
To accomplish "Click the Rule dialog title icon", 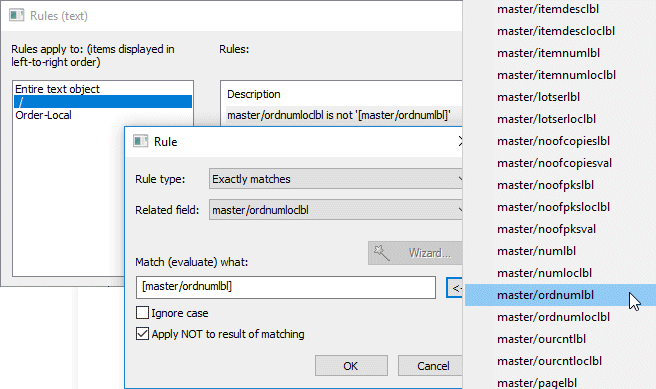I will (141, 141).
